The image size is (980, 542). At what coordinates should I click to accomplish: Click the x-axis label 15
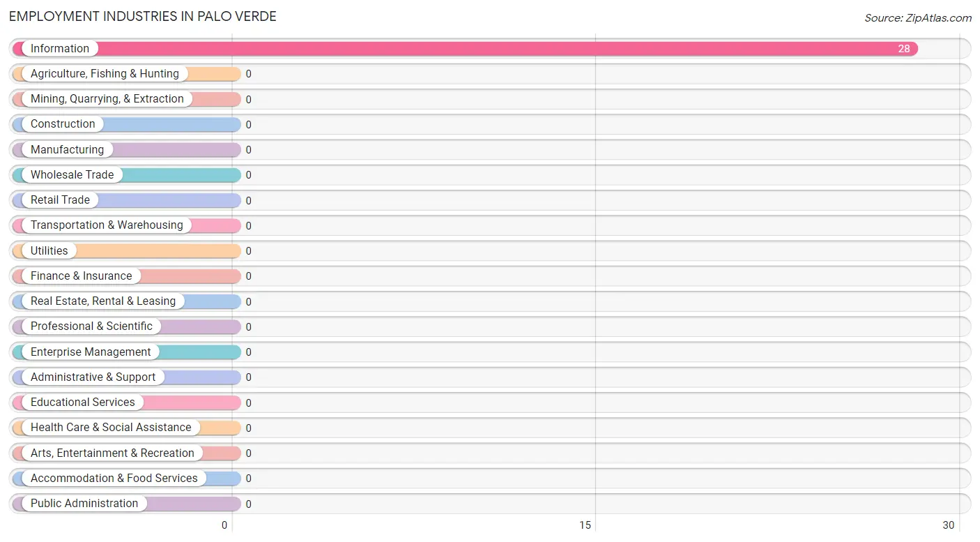click(x=585, y=525)
